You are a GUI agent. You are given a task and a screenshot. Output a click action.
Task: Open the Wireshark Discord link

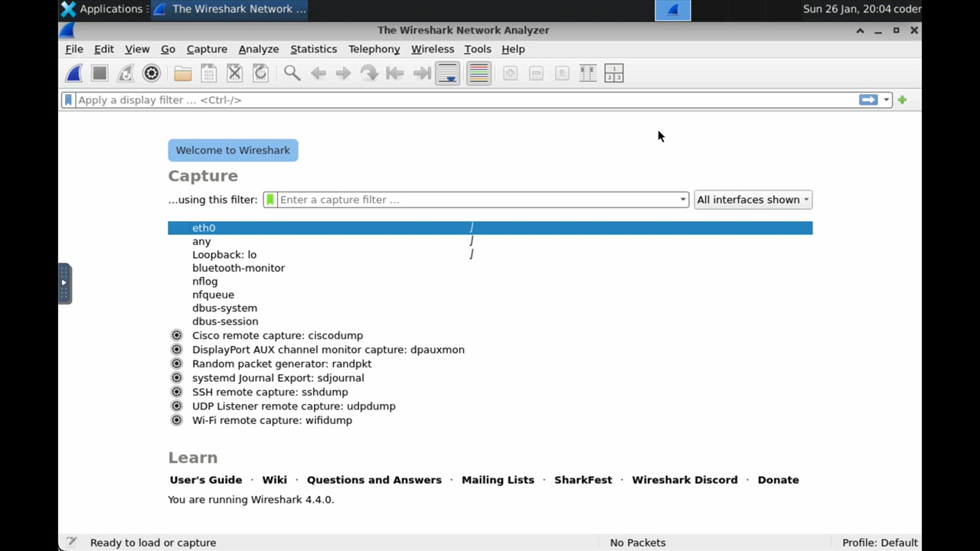click(x=684, y=480)
